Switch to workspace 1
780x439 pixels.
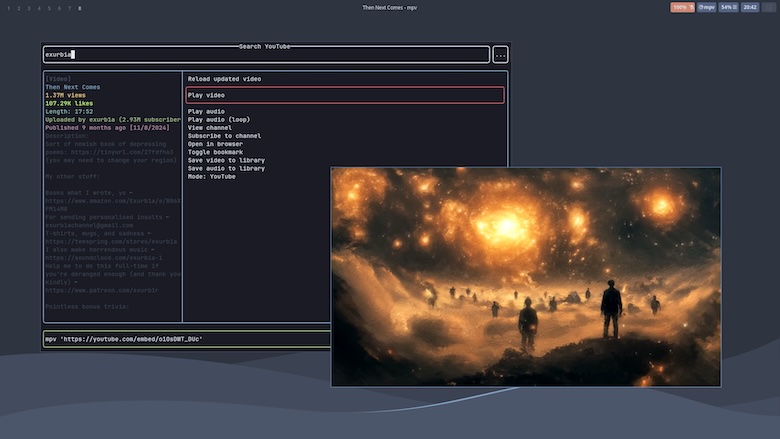pos(8,8)
